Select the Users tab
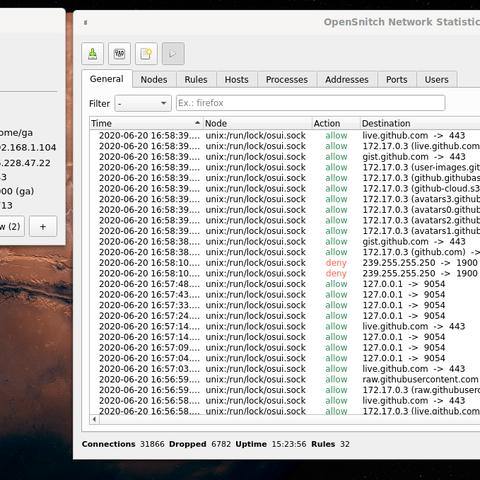The height and width of the screenshot is (480, 480). pos(436,80)
